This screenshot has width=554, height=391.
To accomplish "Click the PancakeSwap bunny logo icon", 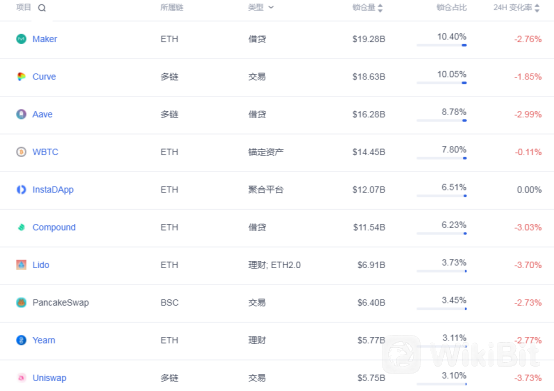I will 21,303.
